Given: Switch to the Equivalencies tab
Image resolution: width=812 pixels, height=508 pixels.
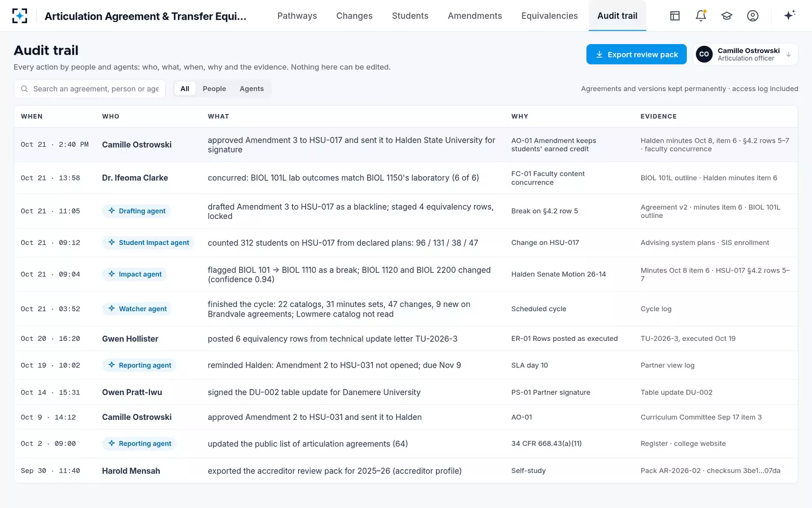Looking at the screenshot, I should [550, 16].
